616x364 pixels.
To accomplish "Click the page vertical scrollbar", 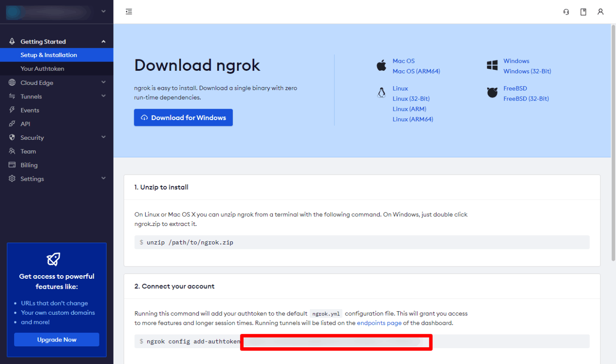I will 613,142.
